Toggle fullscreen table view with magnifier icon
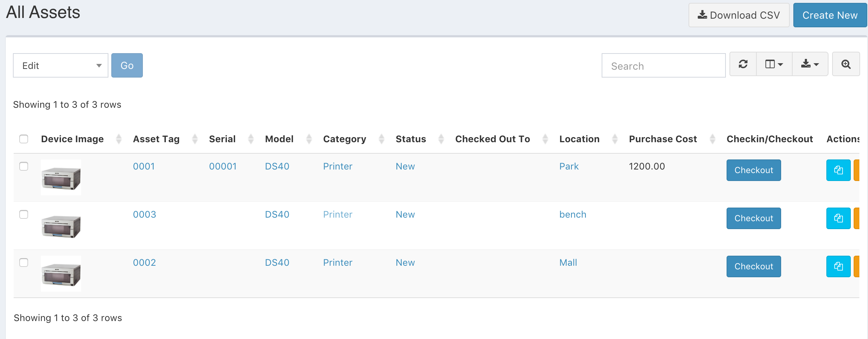Screen dimensions: 868x339 pos(846,65)
